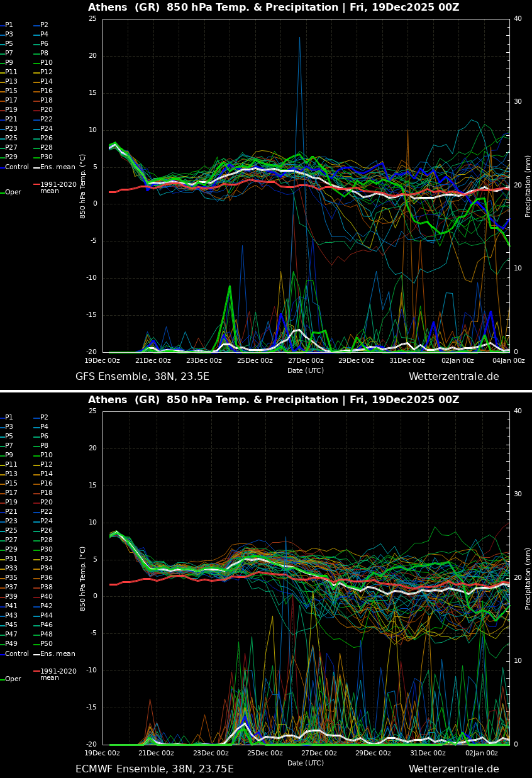Open Wetterzentrale.de link under the GFS chart
The image size is (532, 778).
click(x=453, y=377)
